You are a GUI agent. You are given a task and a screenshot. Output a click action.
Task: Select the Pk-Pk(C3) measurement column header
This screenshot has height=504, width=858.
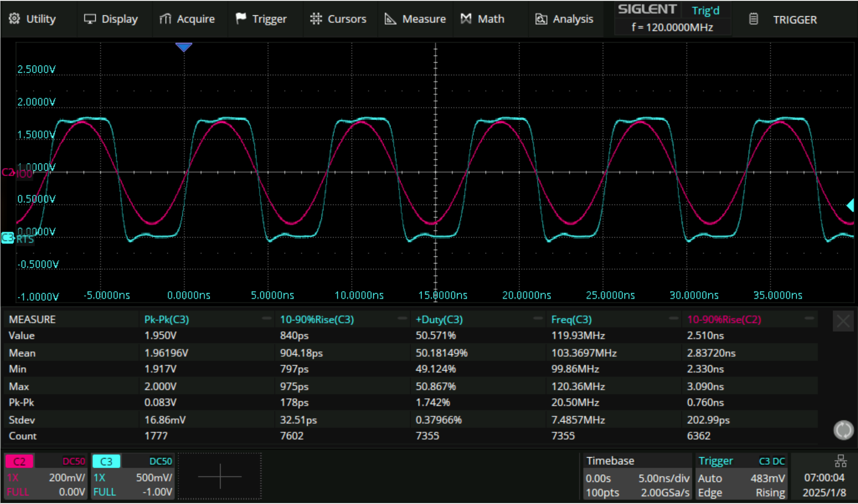tap(167, 319)
